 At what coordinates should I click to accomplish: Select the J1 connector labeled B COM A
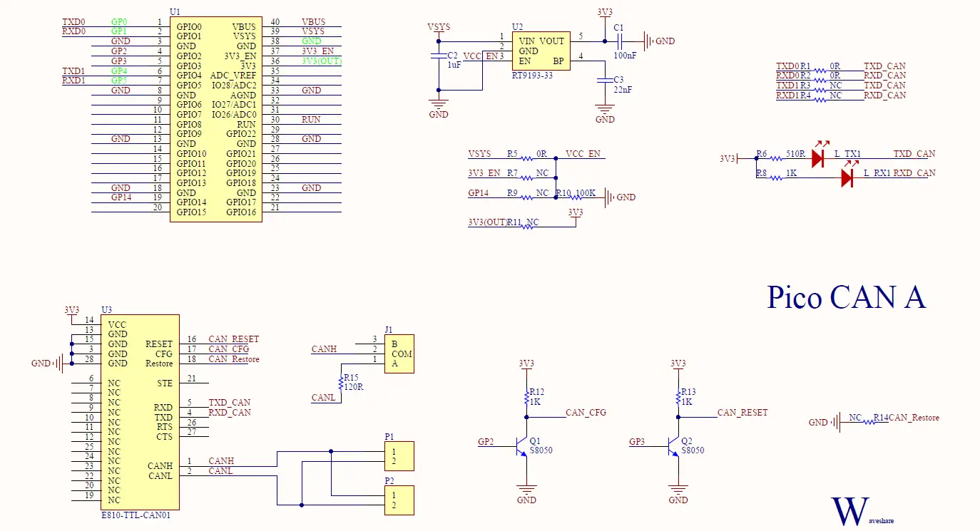(399, 353)
